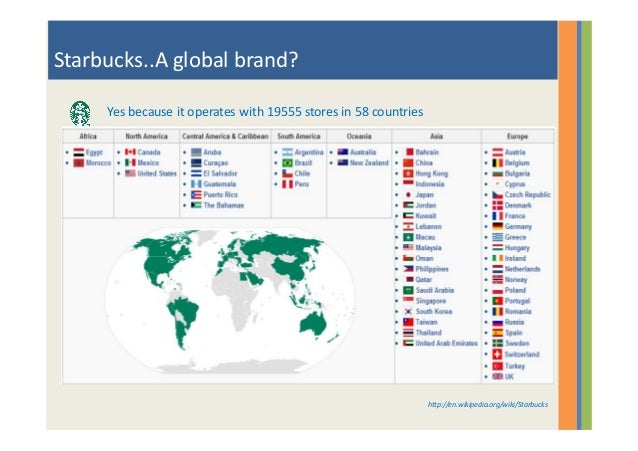Select the Africa column header
This screenshot has height=451, width=638.
coord(88,136)
